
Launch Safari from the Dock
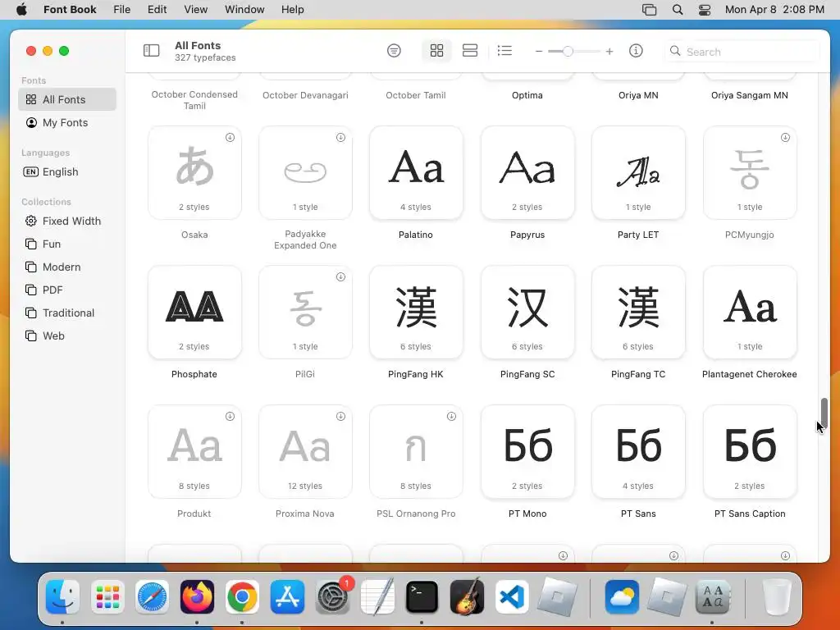152,597
